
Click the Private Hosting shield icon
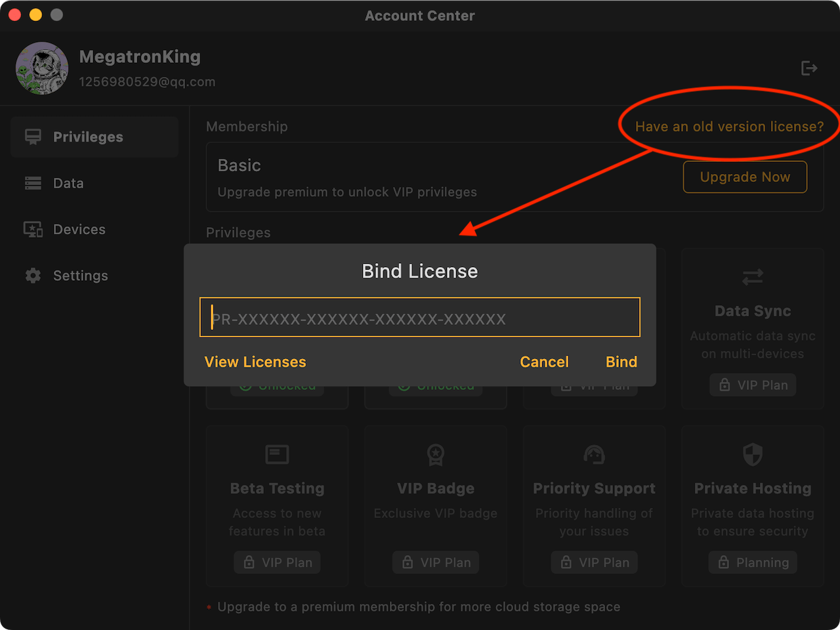click(x=753, y=454)
